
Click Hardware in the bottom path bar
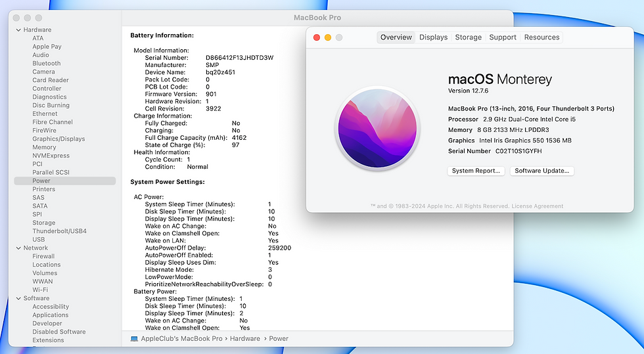coord(244,339)
